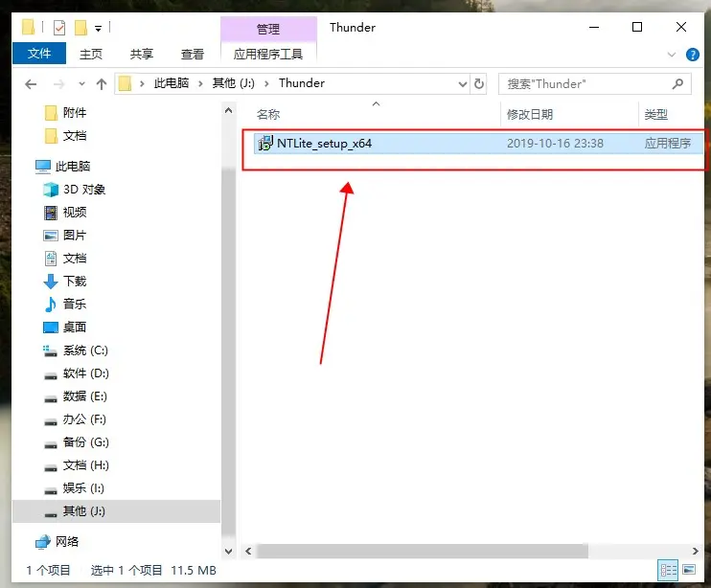Click the horizontal scrollbar left arrow

(248, 552)
